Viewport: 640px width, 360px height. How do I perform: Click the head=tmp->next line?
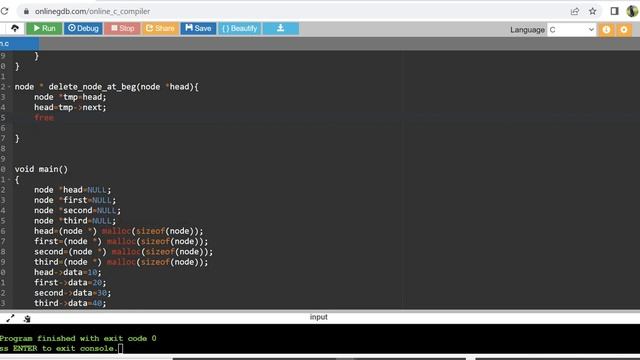tap(70, 107)
